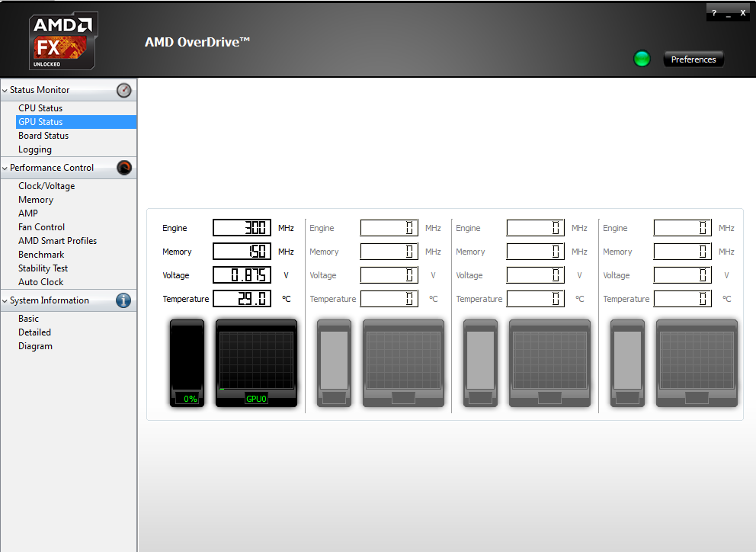Open the Benchmark page
Image resolution: width=756 pixels, height=552 pixels.
coord(41,255)
